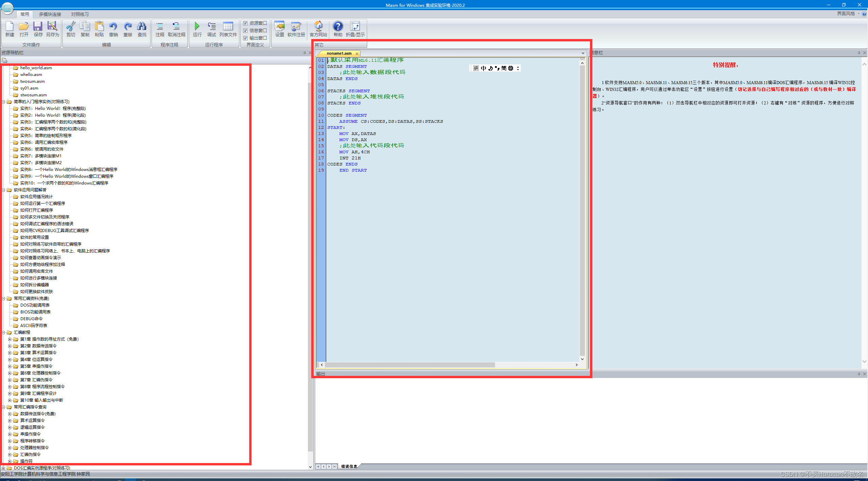Open file with 打开 folder icon
This screenshot has height=481, width=868.
pyautogui.click(x=24, y=26)
